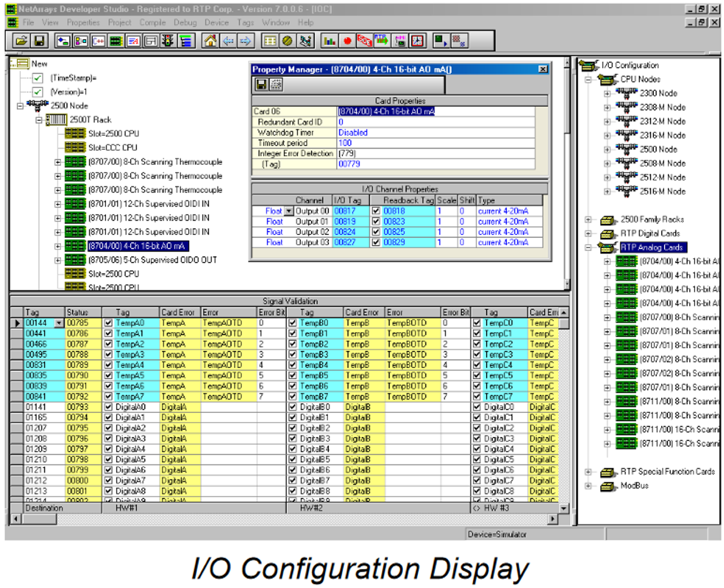The image size is (724, 588).
Task: Click the red circle record toolbar icon
Action: pos(347,41)
